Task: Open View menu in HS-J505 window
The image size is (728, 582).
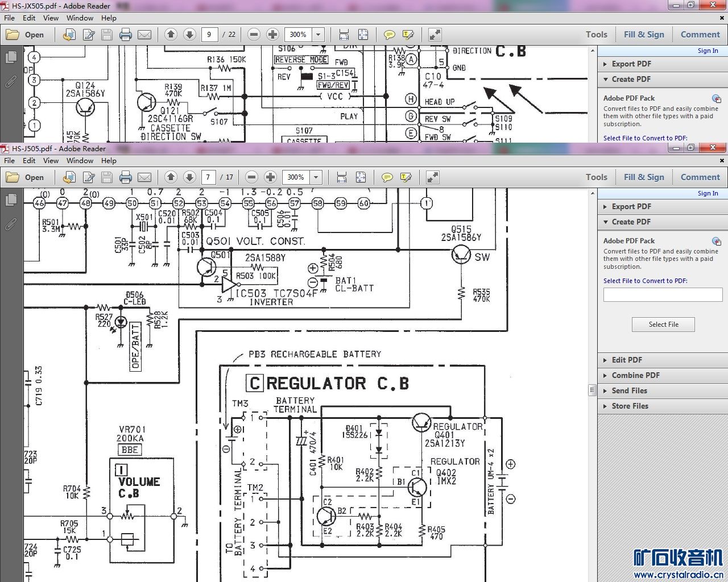Action: [x=51, y=160]
